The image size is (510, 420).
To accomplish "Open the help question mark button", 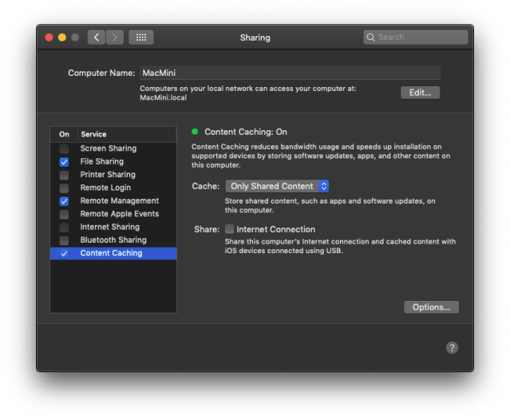I will 452,347.
